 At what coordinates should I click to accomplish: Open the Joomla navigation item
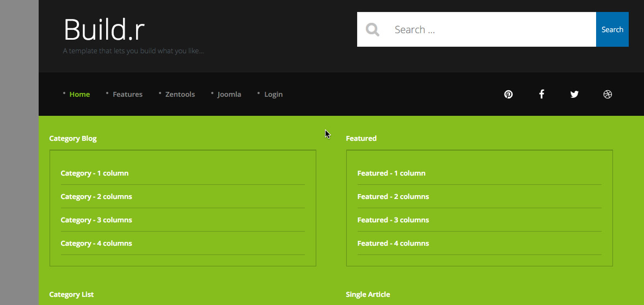point(229,94)
